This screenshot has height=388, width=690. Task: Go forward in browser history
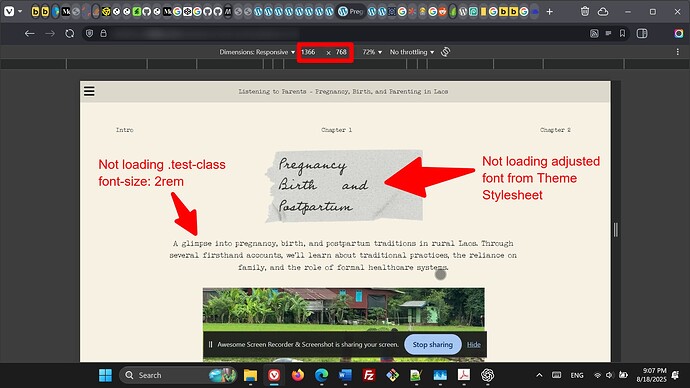50,33
